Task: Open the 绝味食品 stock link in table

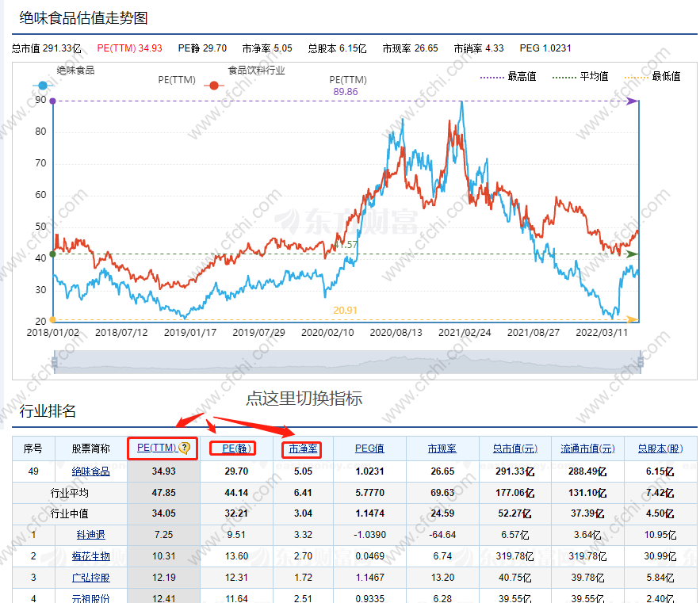Action: coord(90,471)
